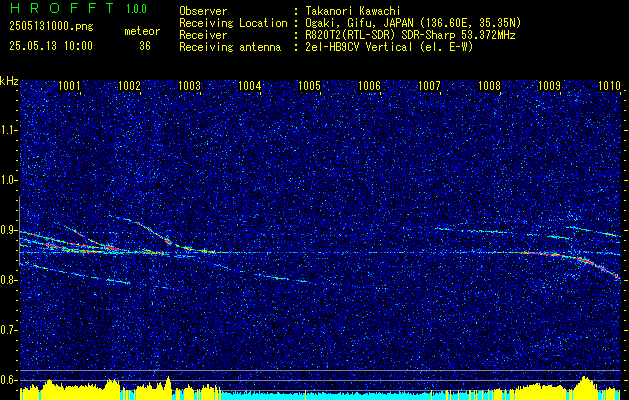Click the 1010 time marker label

609,86
